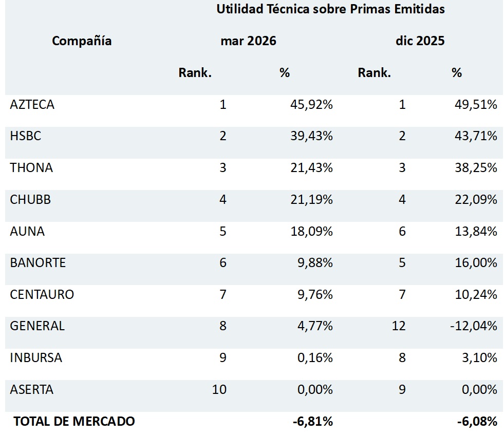The image size is (504, 435).
Task: Click the Compañía column header
Action: pyautogui.click(x=82, y=41)
